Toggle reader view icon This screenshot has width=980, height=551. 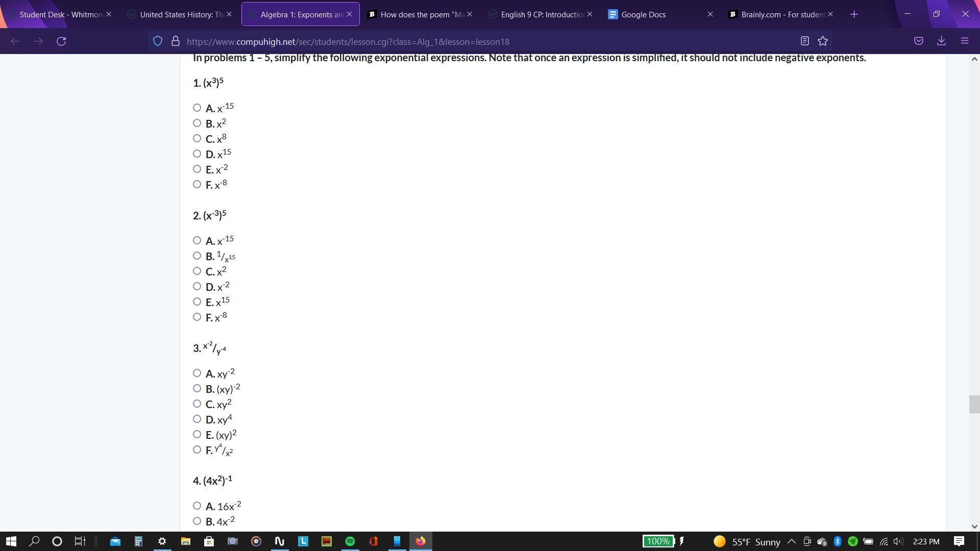click(x=804, y=41)
